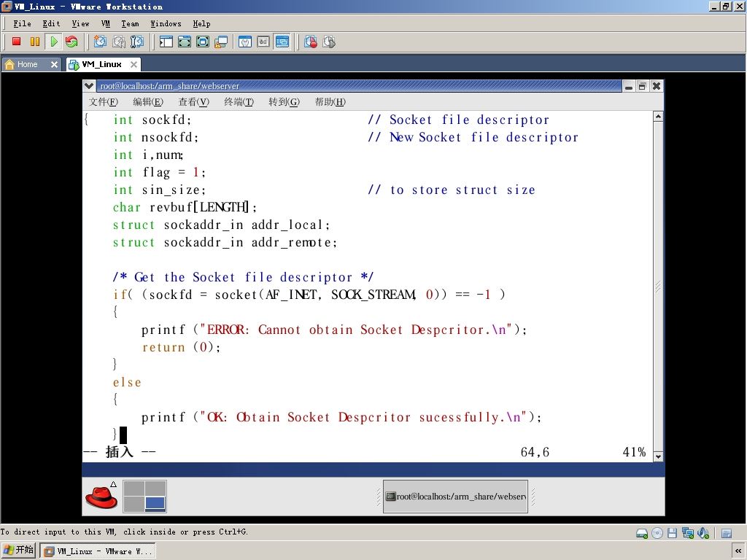Image resolution: width=747 pixels, height=560 pixels.
Task: Click the red Power Off stop button
Action: (16, 42)
